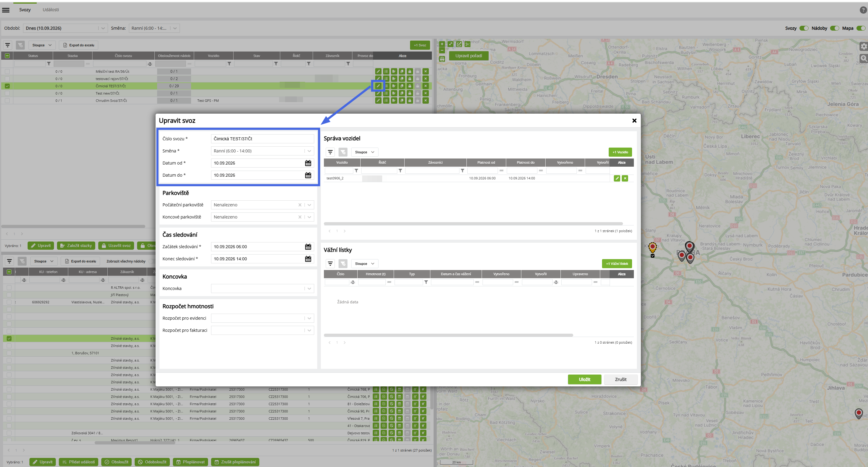Image resolution: width=868 pixels, height=467 pixels.
Task: Remove vehicle test0906_2 with the X icon
Action: click(x=625, y=178)
